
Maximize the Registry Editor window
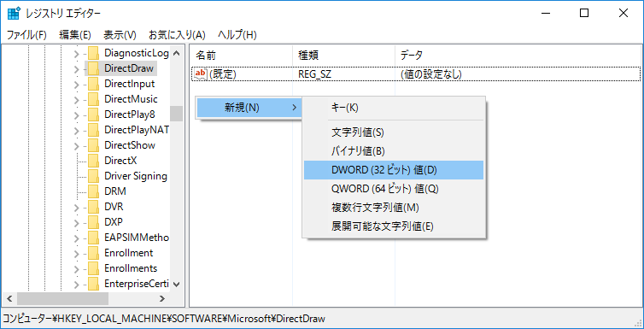(x=584, y=13)
